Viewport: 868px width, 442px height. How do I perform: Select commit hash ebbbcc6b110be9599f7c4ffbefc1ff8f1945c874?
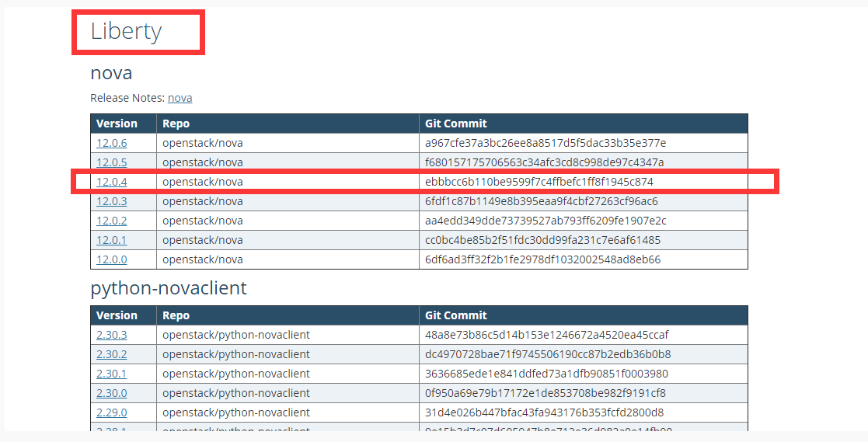click(539, 182)
